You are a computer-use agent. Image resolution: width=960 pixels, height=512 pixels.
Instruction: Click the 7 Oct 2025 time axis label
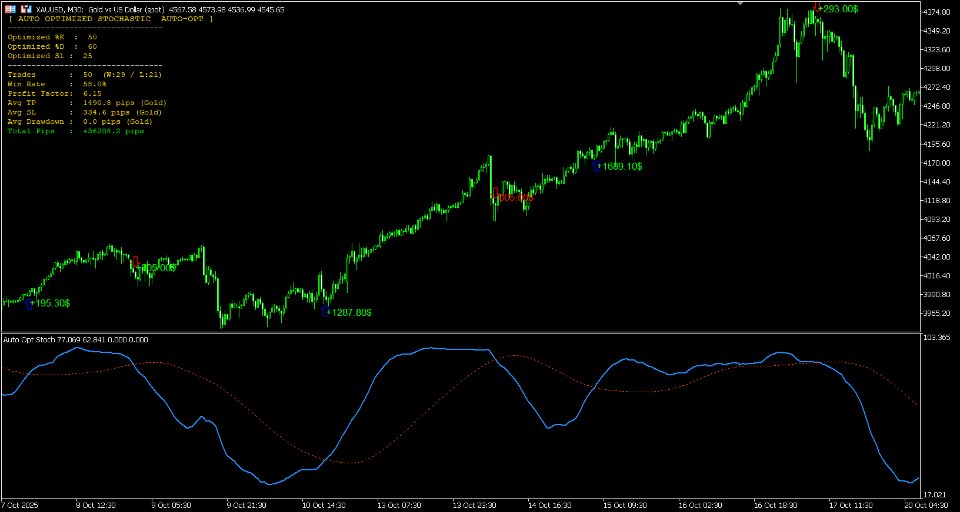(x=19, y=506)
